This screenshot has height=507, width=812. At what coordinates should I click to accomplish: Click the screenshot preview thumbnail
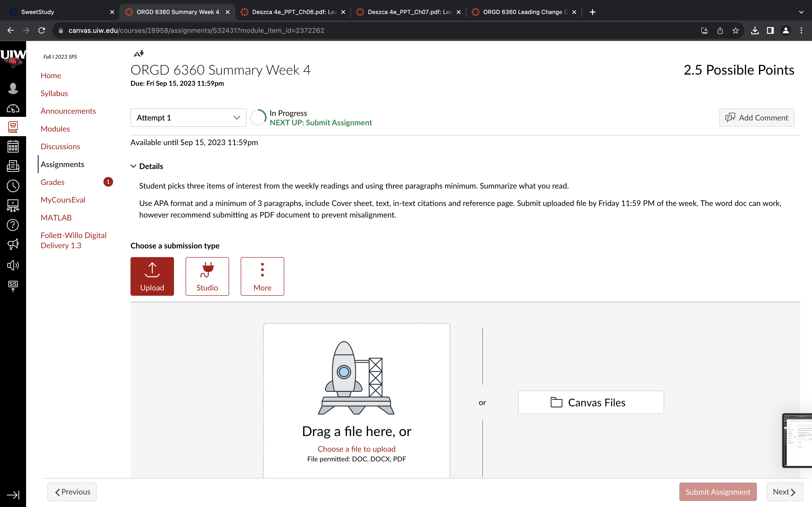pos(797,440)
